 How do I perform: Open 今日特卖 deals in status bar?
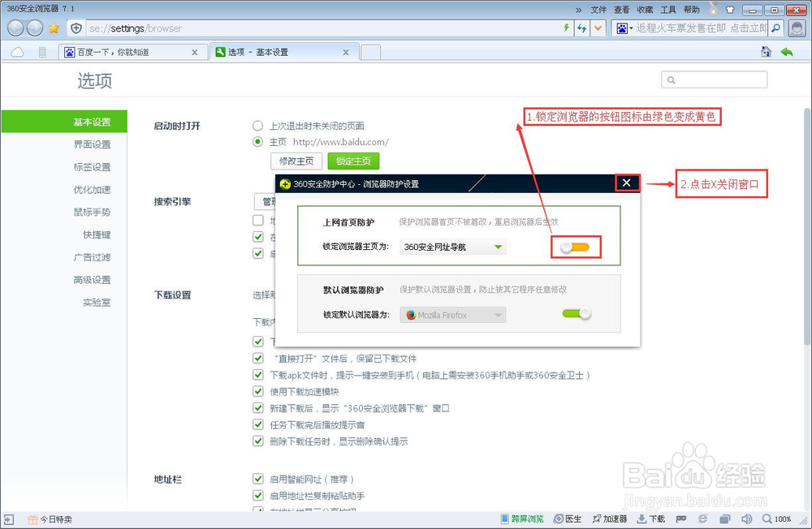click(50, 519)
